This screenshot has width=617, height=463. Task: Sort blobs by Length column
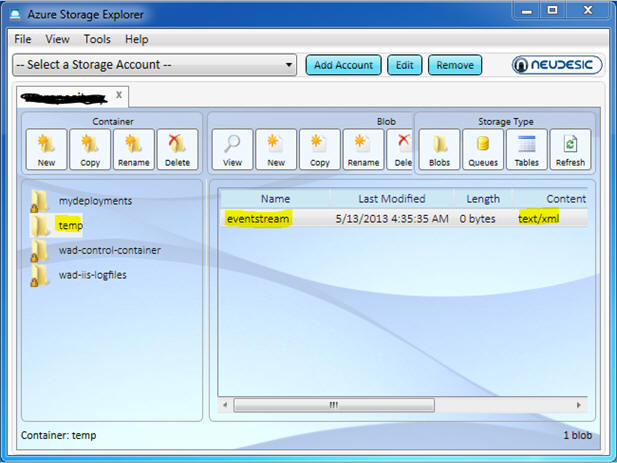pos(483,199)
